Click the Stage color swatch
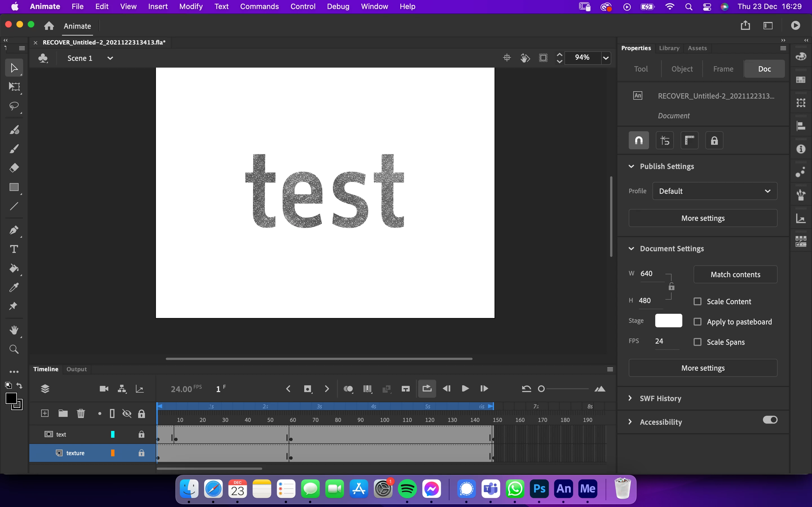This screenshot has width=812, height=507. tap(668, 321)
